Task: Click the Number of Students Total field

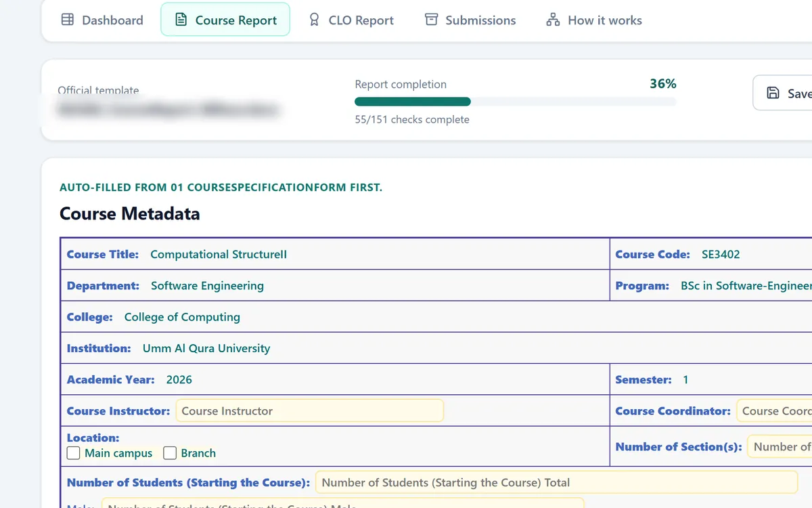Action: pyautogui.click(x=556, y=482)
